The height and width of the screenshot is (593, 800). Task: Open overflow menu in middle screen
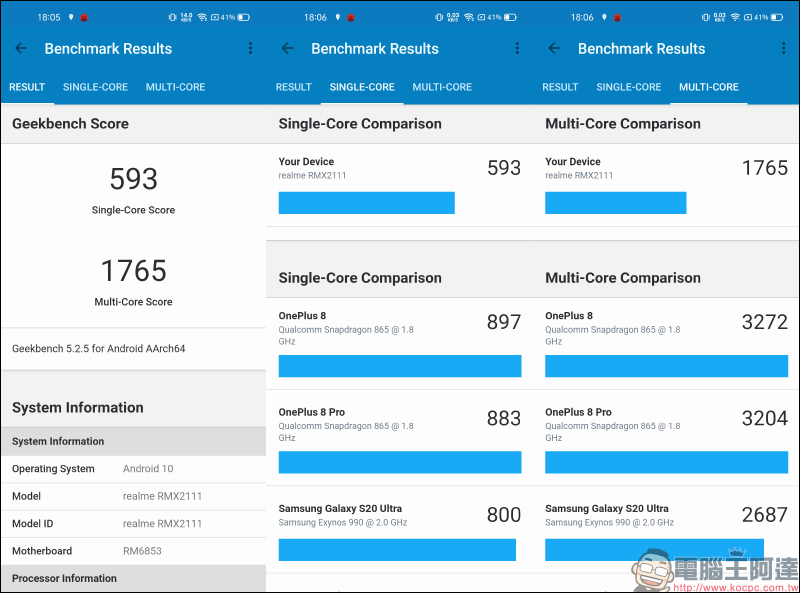[x=517, y=48]
